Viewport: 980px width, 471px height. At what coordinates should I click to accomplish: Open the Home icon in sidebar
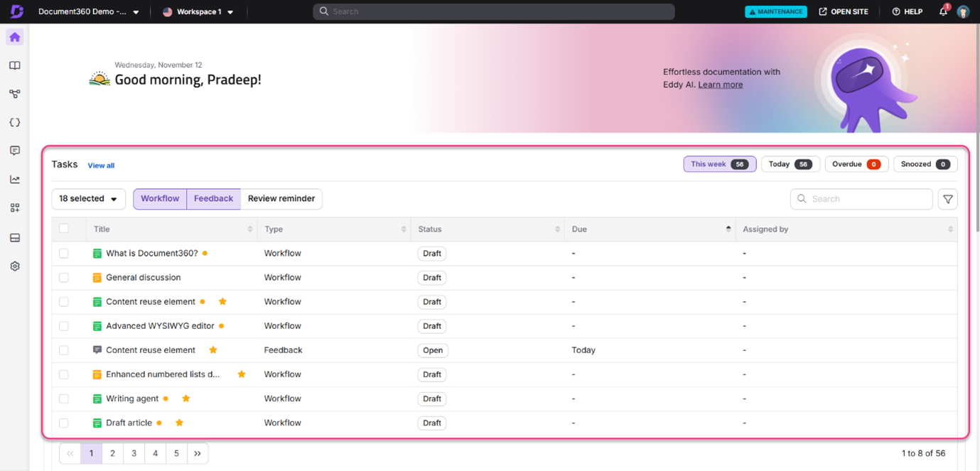[15, 37]
